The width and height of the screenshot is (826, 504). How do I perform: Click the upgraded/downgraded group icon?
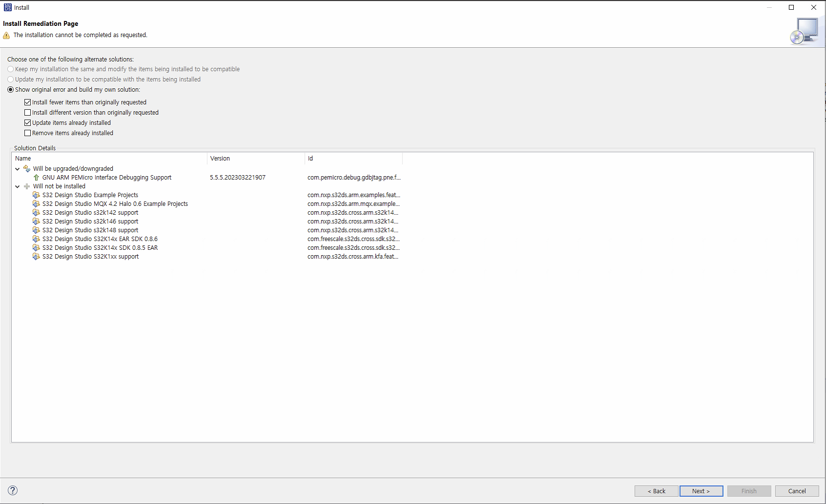pos(26,168)
